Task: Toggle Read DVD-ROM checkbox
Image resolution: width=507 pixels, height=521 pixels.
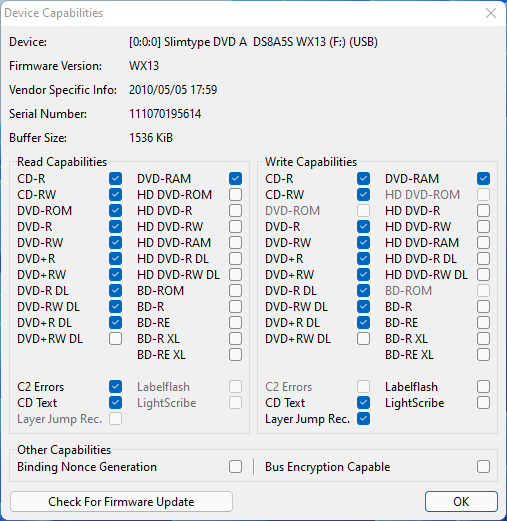Action: pos(115,210)
